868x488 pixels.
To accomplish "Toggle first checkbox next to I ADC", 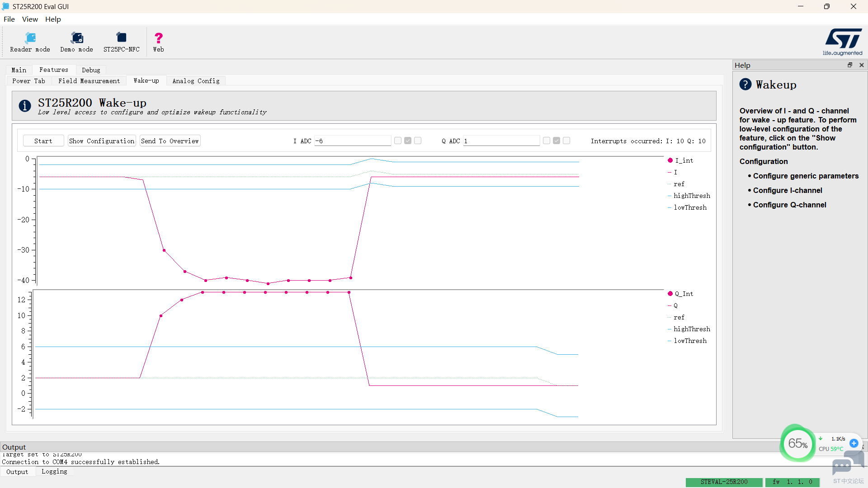I will coord(398,141).
